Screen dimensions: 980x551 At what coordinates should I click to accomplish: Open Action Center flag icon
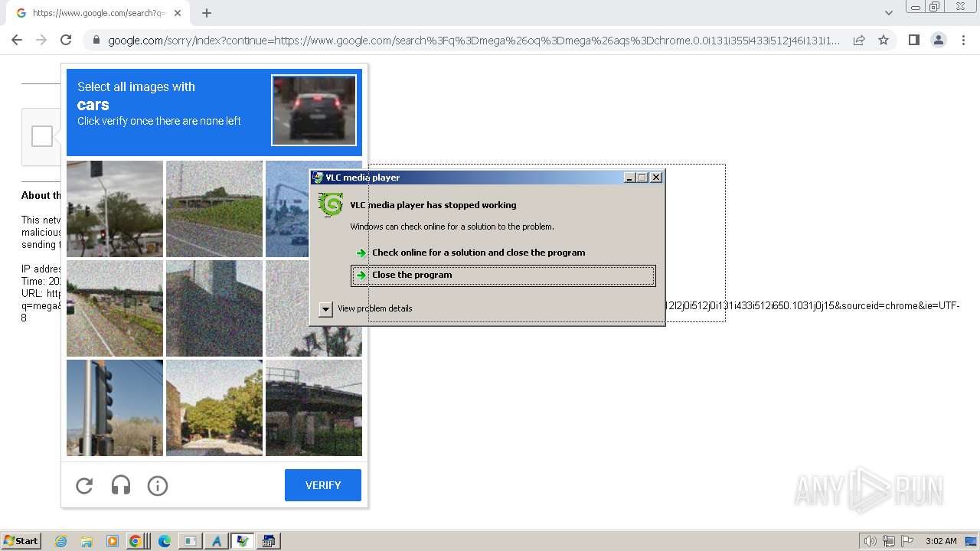(907, 541)
